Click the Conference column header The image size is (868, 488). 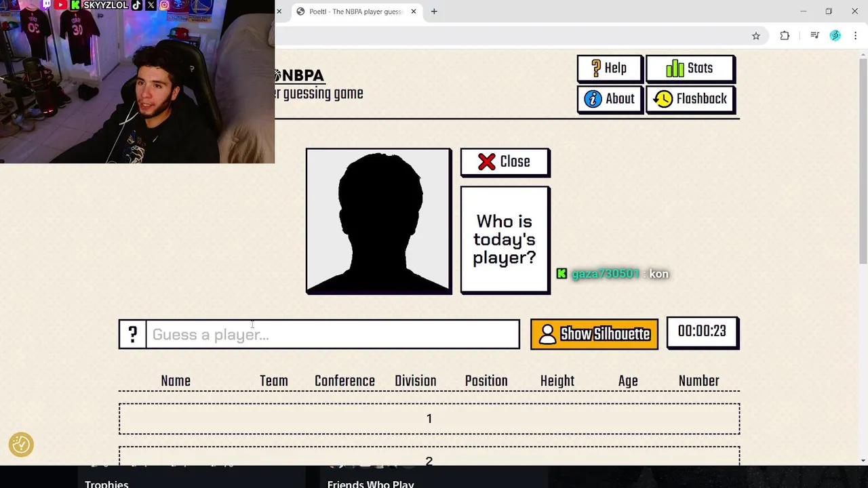pos(344,381)
